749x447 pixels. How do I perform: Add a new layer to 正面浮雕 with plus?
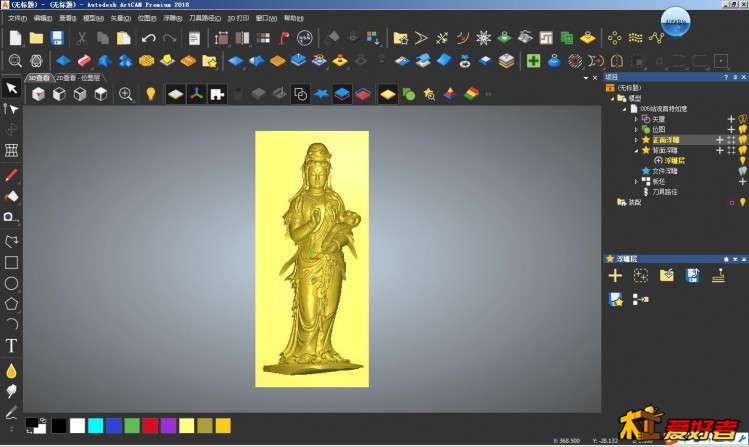coord(720,139)
